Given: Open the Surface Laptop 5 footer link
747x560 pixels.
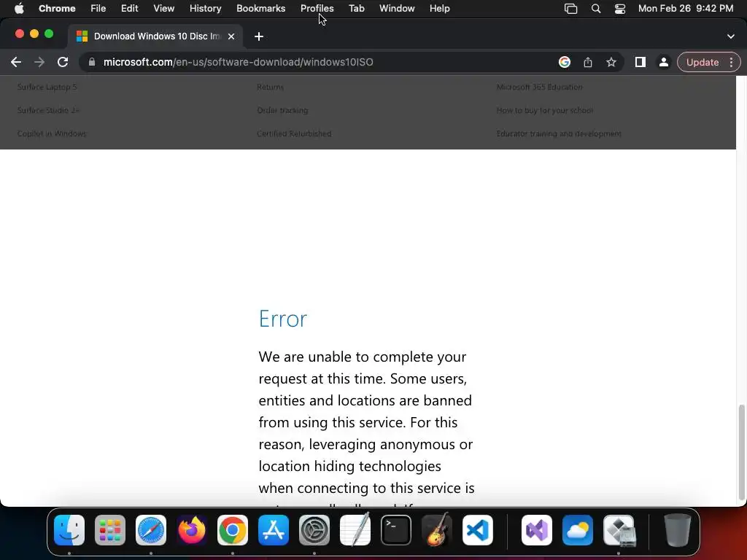Looking at the screenshot, I should (x=47, y=87).
